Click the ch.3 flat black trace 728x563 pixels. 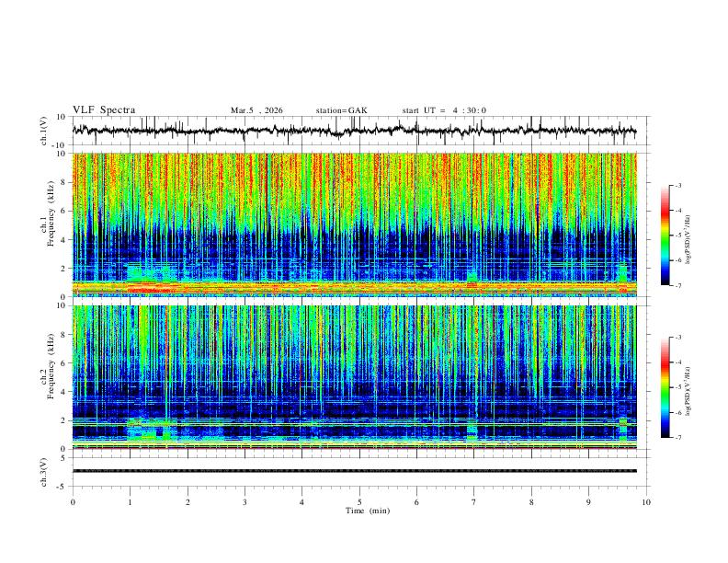(x=354, y=471)
